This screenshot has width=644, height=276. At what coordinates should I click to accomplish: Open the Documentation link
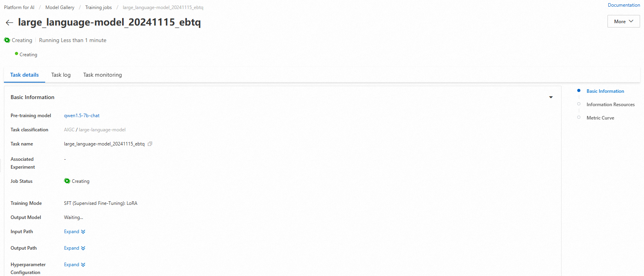coord(624,5)
